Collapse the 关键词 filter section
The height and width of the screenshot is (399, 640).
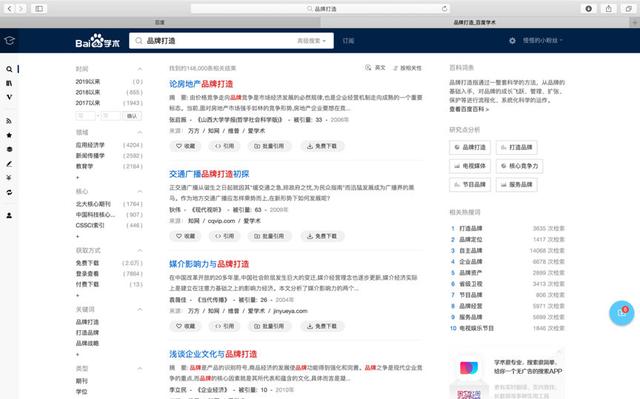[x=140, y=310]
